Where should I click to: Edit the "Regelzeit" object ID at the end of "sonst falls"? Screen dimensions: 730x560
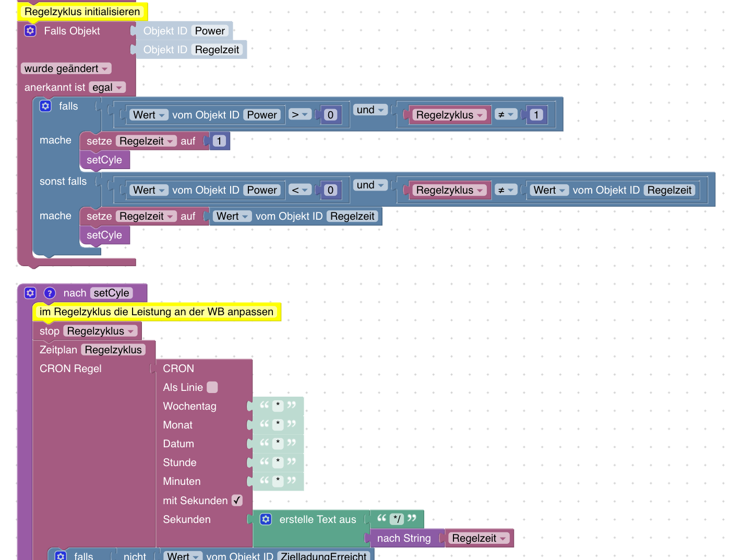(x=669, y=190)
